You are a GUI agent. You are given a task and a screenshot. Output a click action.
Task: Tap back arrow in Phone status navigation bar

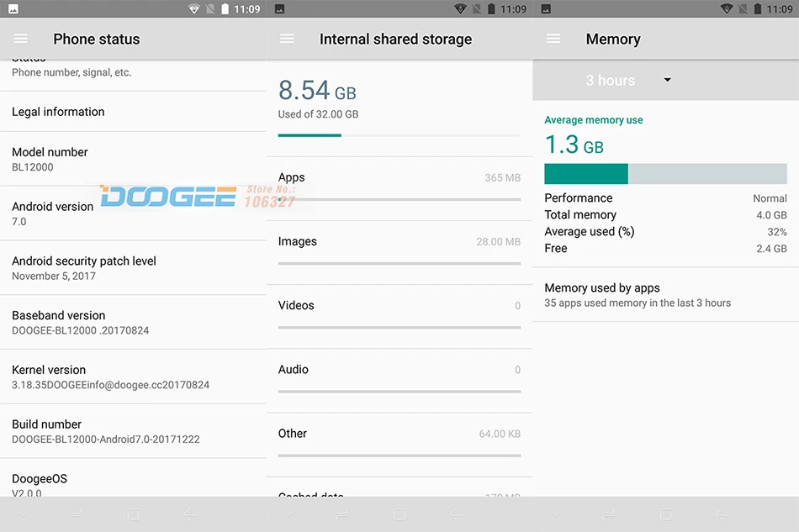(x=191, y=514)
